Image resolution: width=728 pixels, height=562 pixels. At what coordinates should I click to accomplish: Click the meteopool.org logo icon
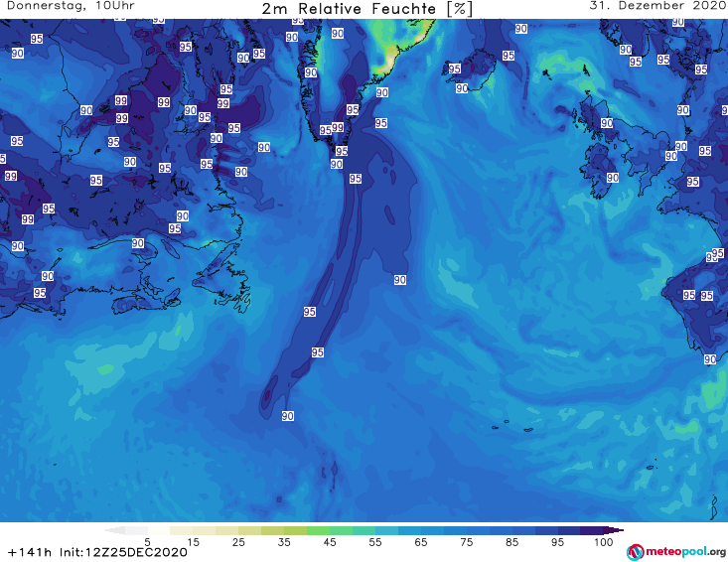pos(635,552)
